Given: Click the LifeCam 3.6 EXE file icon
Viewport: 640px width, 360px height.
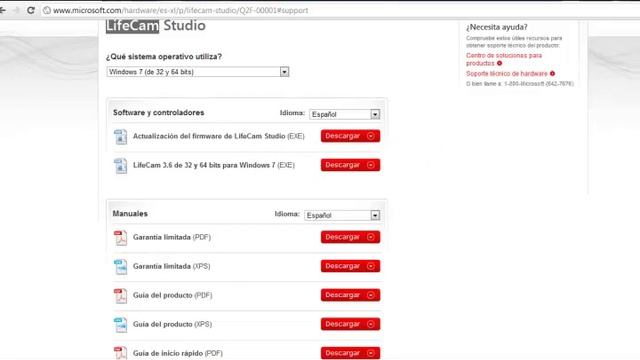Looking at the screenshot, I should [x=120, y=166].
